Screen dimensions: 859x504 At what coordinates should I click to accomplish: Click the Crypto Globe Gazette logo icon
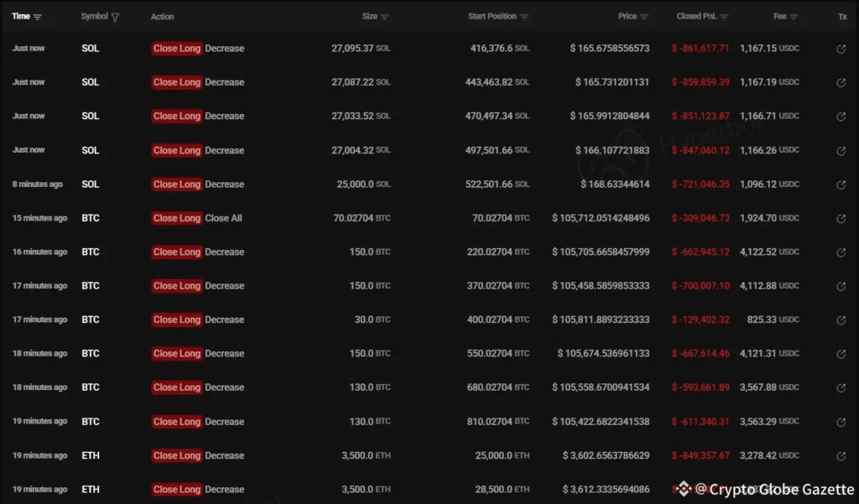(685, 490)
